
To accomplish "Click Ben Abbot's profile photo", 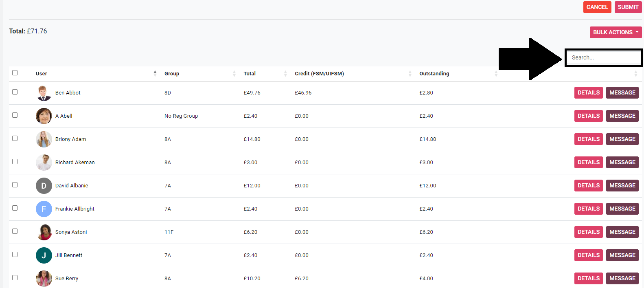I will [44, 93].
